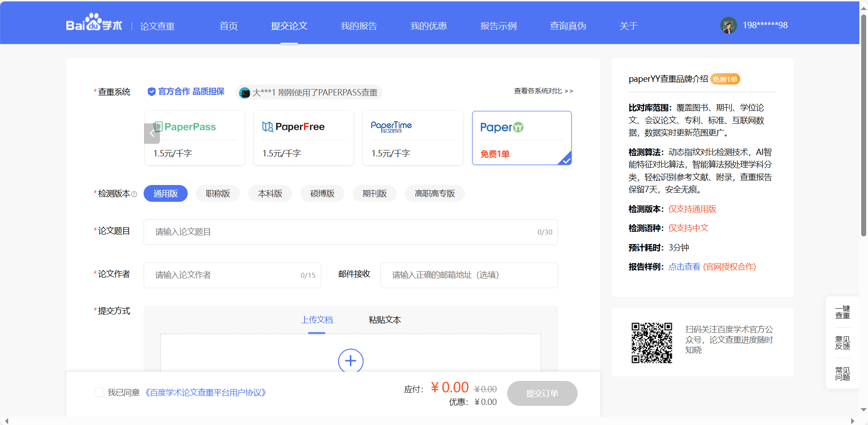The image size is (868, 425).
Task: Click the 大***1 刚刚使用了PAPERPASS查重 notification
Action: [309, 93]
